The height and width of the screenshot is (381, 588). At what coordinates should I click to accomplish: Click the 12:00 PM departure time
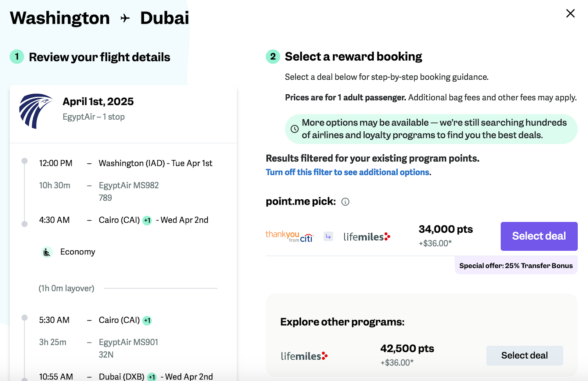[56, 163]
